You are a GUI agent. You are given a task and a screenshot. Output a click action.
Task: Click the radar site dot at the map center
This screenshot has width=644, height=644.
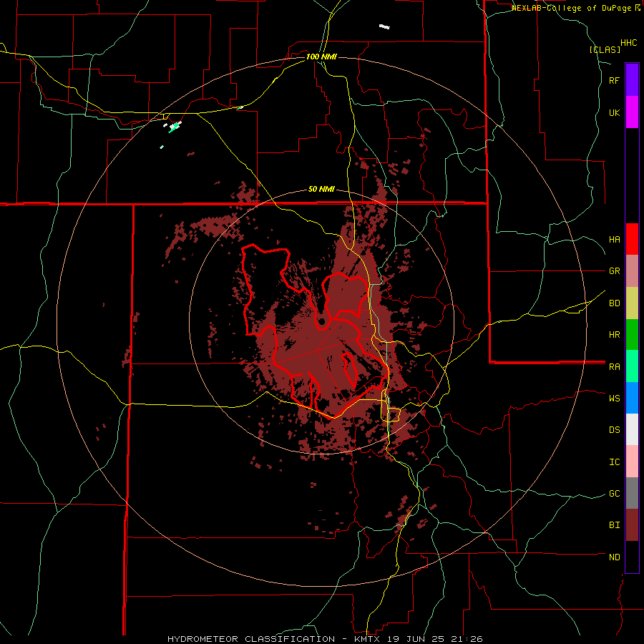tap(321, 321)
